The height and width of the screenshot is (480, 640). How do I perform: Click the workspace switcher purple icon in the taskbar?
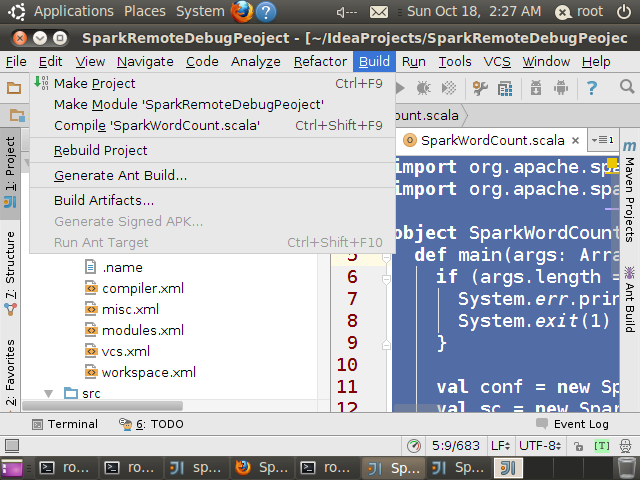pos(12,468)
